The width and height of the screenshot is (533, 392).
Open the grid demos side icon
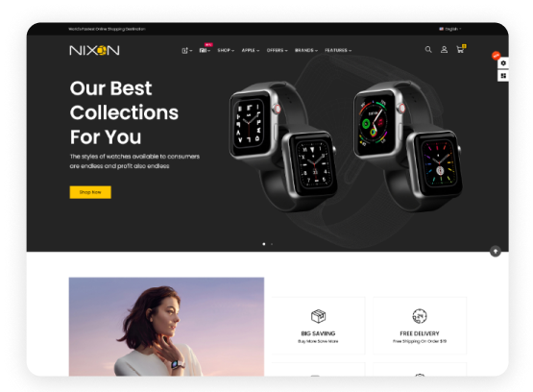pyautogui.click(x=503, y=76)
